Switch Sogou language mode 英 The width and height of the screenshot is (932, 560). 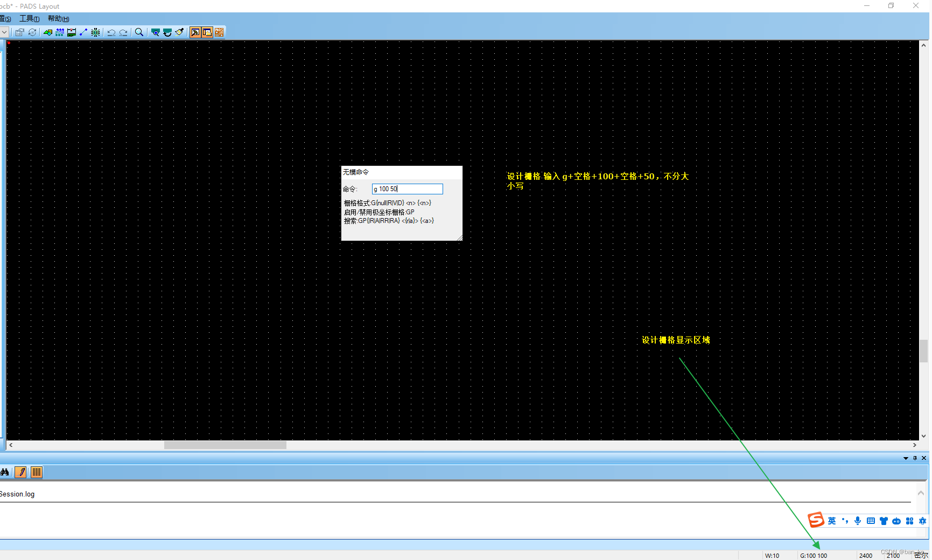click(832, 521)
